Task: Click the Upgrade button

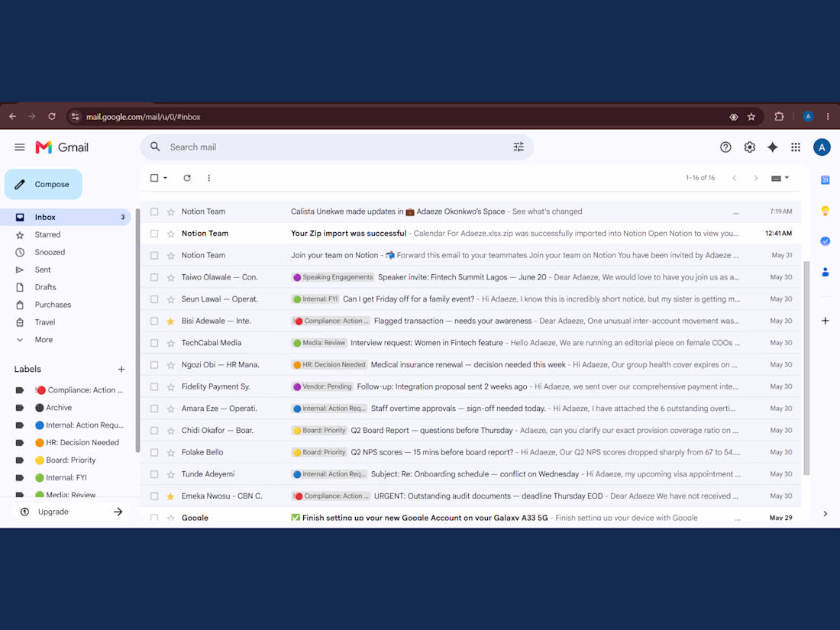Action: (71, 512)
